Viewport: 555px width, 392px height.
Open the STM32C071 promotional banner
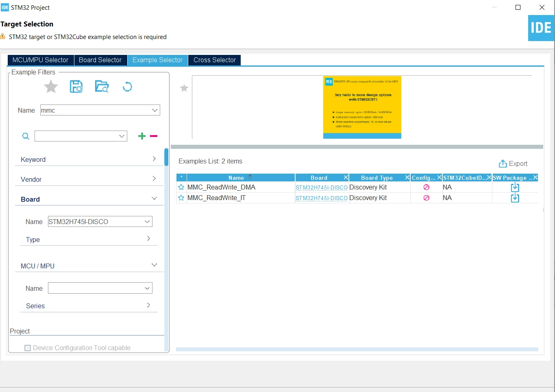(362, 107)
